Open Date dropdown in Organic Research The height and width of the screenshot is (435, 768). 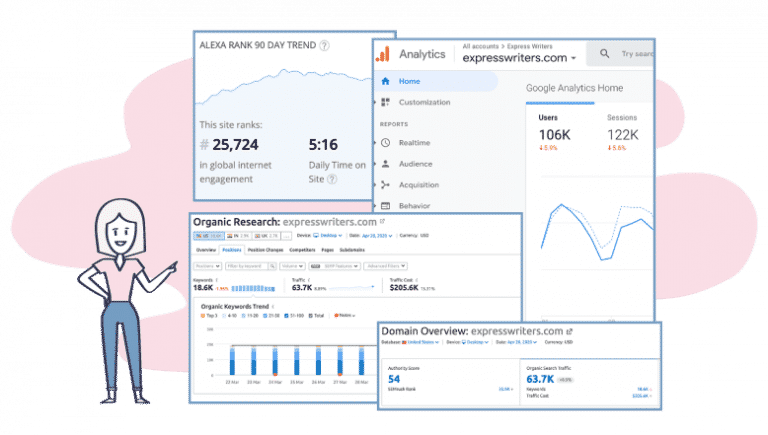coord(377,236)
